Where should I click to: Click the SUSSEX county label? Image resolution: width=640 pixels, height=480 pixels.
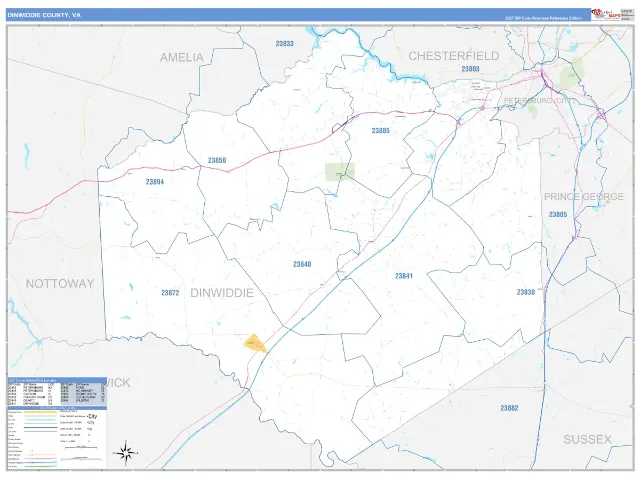(x=587, y=440)
